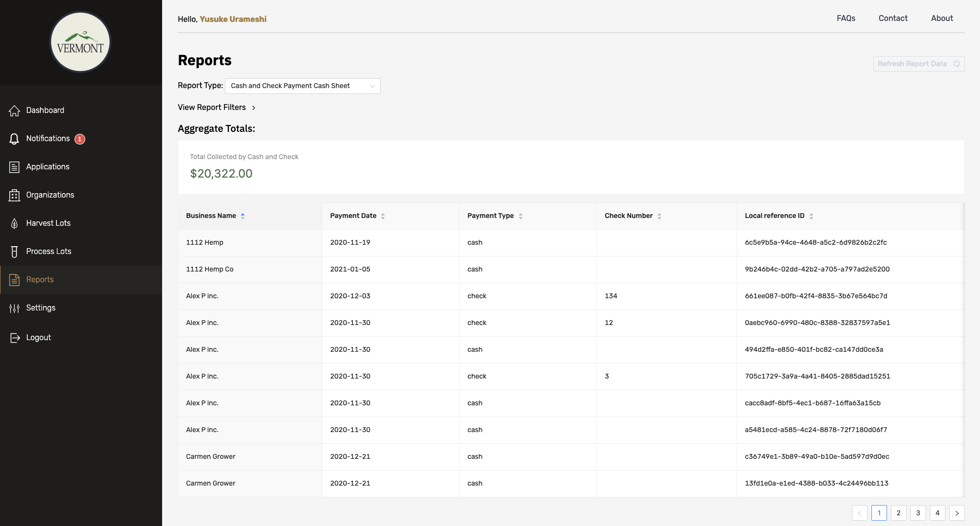
Task: Sort by Payment Type arrows
Action: click(x=520, y=216)
